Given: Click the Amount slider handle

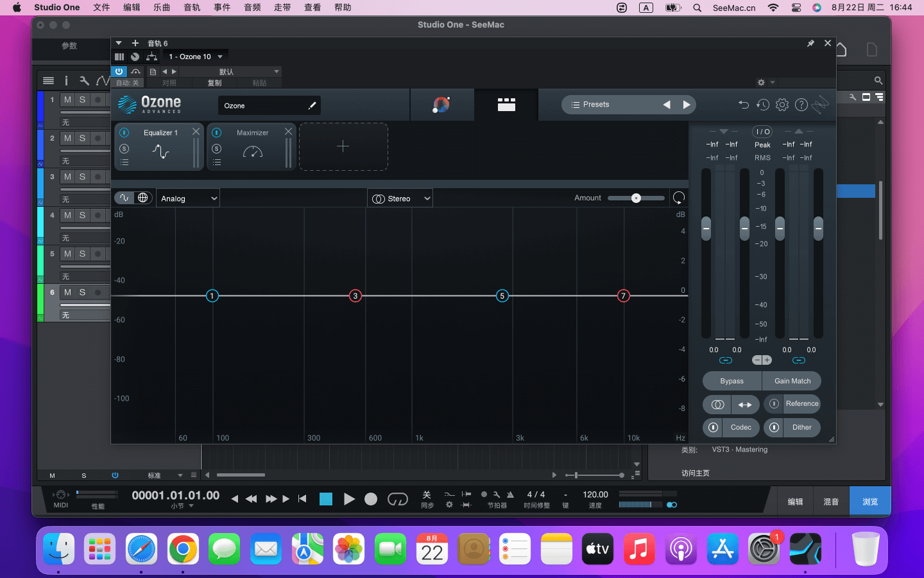Looking at the screenshot, I should [636, 198].
